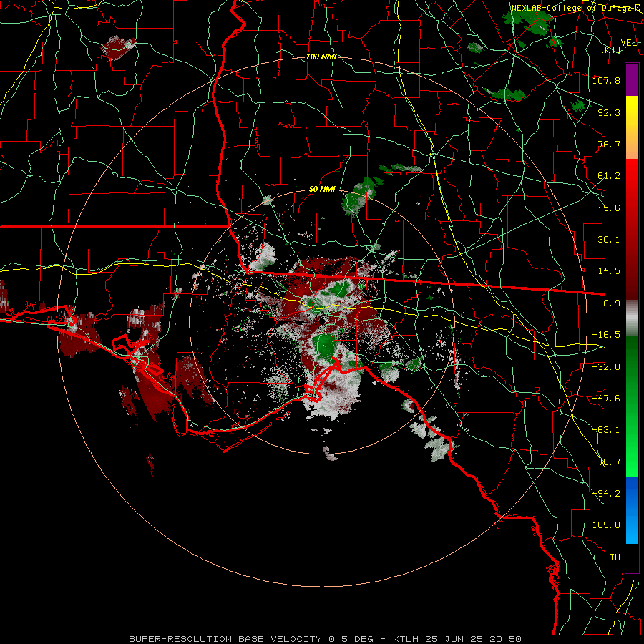The image size is (644, 644).
Task: Click the VEL legend title
Action: point(628,43)
